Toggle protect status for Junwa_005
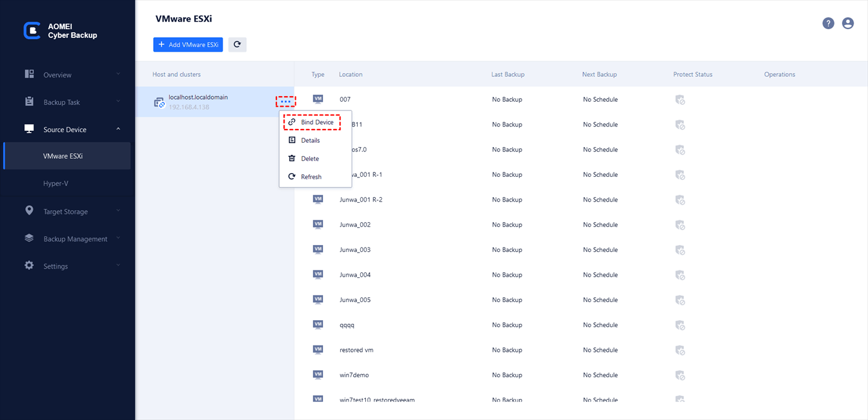This screenshot has height=420, width=868. pyautogui.click(x=680, y=300)
